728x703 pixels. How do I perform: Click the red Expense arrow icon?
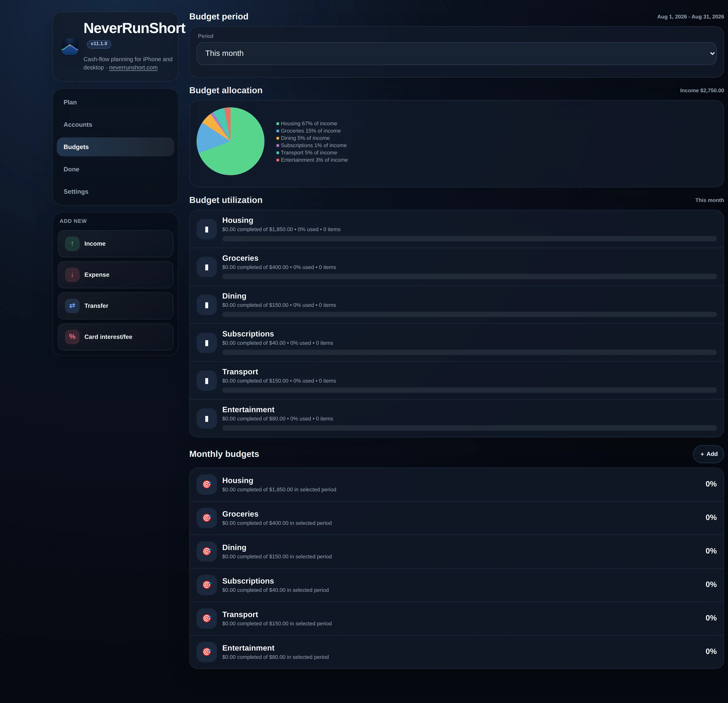coord(72,275)
